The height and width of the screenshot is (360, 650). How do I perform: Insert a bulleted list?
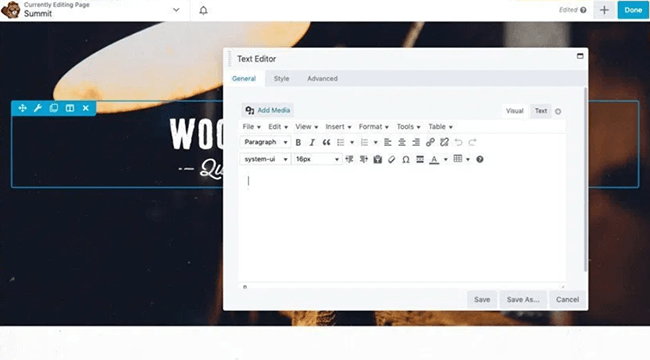tap(341, 142)
